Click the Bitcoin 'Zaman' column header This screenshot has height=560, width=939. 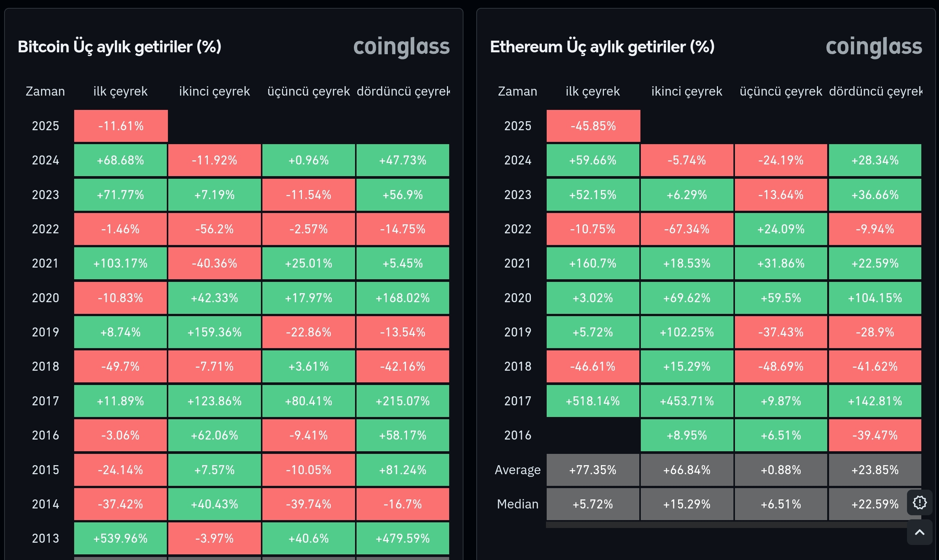click(45, 91)
